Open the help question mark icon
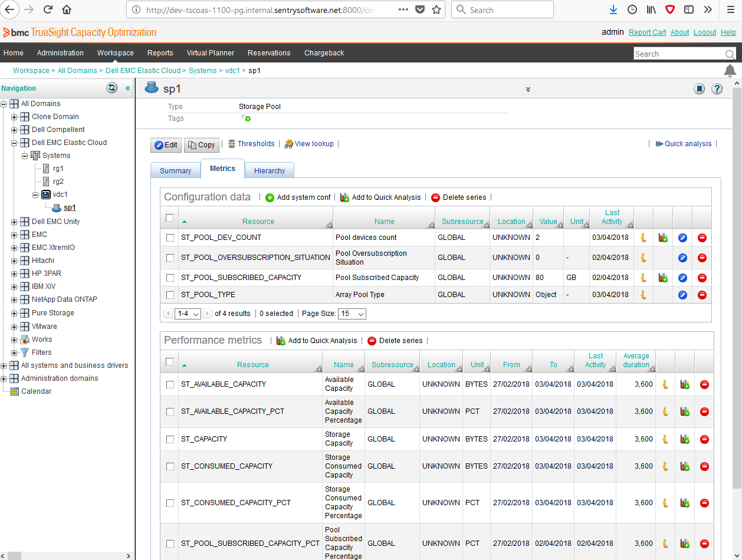The image size is (742, 560). point(717,89)
